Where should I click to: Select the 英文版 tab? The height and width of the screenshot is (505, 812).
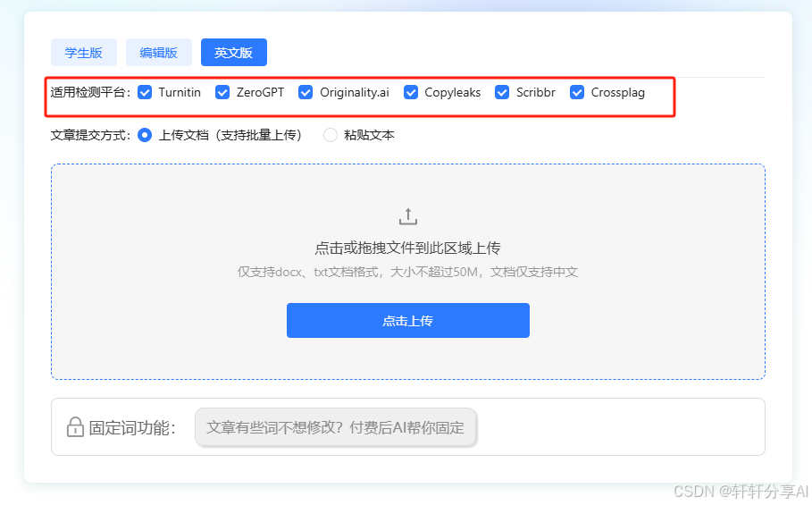pos(234,53)
